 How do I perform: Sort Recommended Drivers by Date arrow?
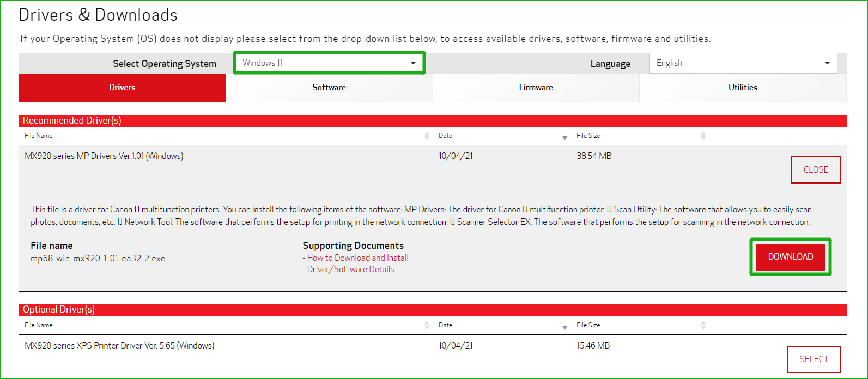tap(564, 138)
